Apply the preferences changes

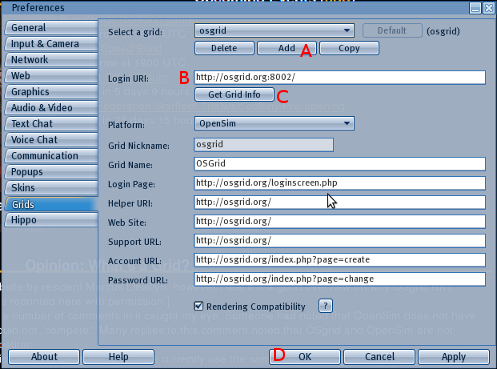tap(454, 357)
